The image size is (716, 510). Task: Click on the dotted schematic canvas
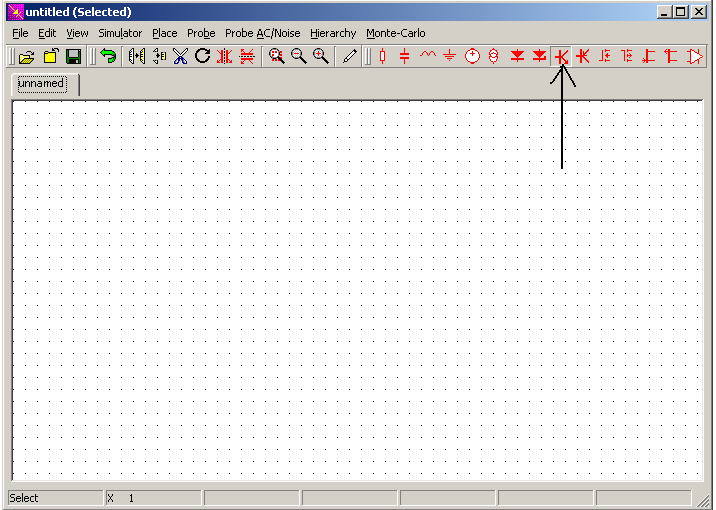click(x=357, y=290)
